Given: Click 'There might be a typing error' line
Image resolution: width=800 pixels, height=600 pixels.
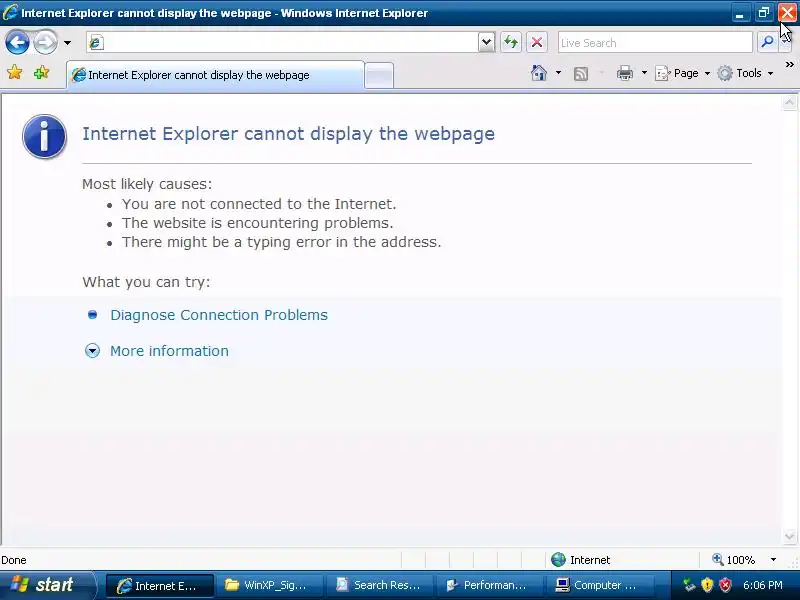Looking at the screenshot, I should [x=282, y=242].
